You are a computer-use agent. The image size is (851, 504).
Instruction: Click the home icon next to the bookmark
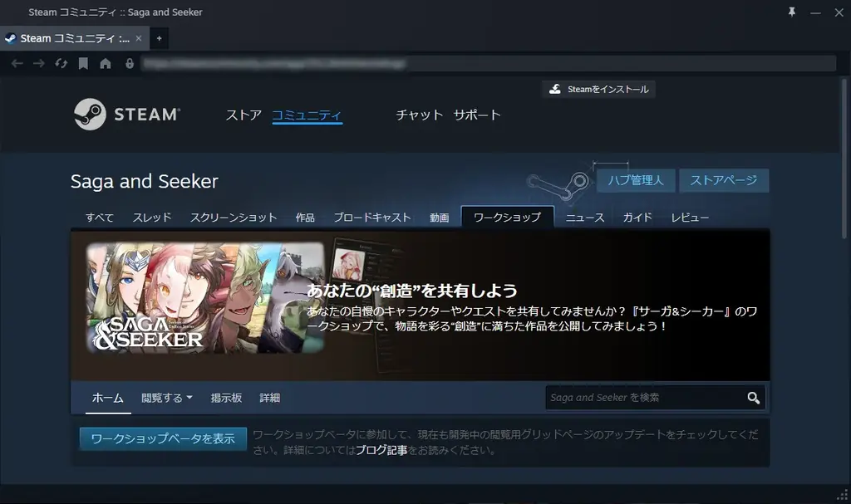[106, 63]
